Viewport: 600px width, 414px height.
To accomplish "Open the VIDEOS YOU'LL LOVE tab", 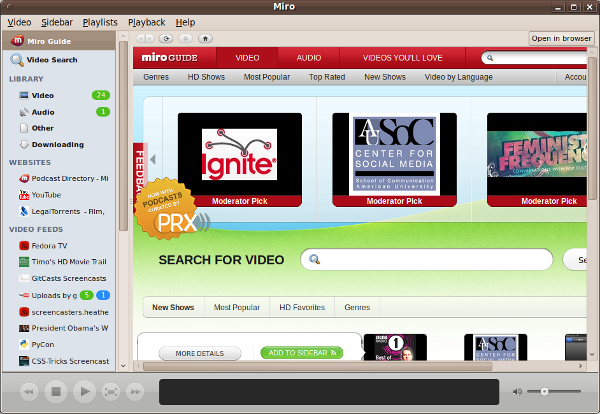I will (403, 58).
